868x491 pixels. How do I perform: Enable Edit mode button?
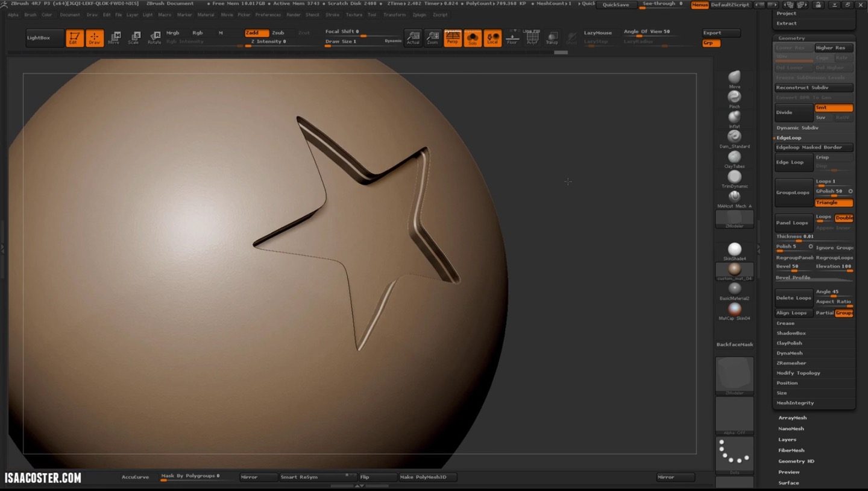(x=75, y=38)
